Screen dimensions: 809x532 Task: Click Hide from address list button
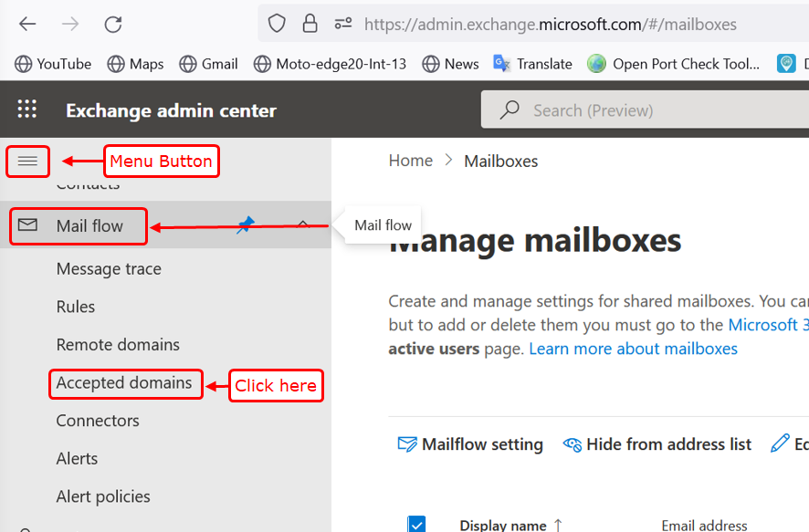[657, 444]
